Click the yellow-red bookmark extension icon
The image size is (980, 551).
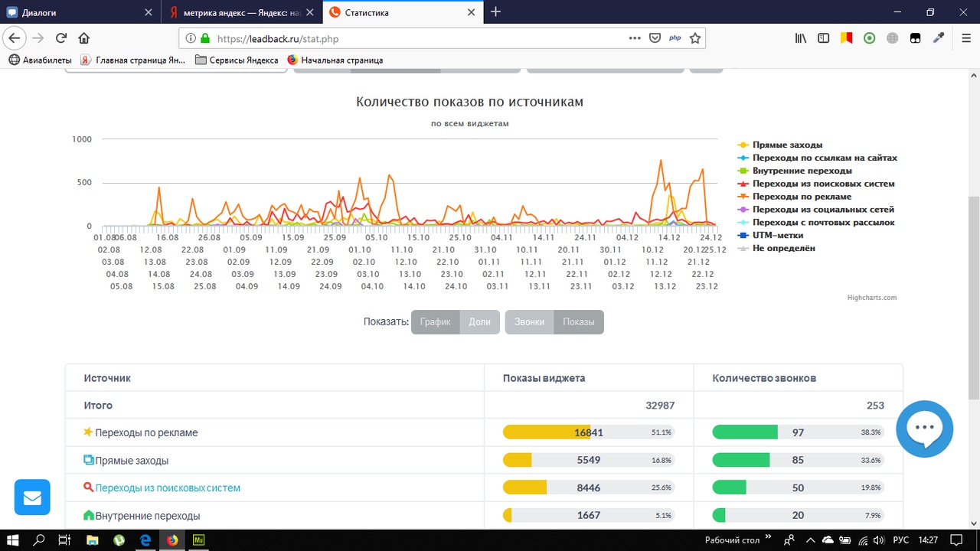846,38
